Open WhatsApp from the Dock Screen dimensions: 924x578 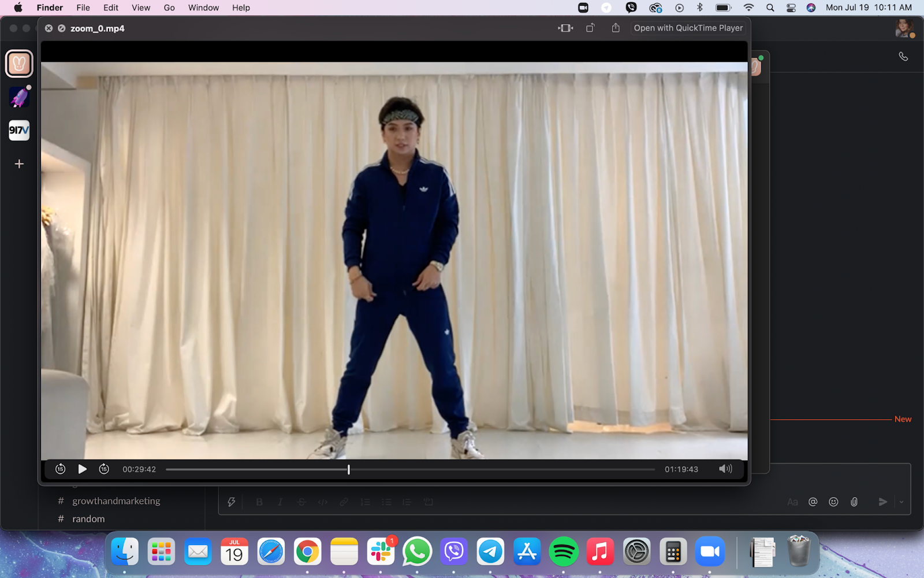click(x=417, y=552)
